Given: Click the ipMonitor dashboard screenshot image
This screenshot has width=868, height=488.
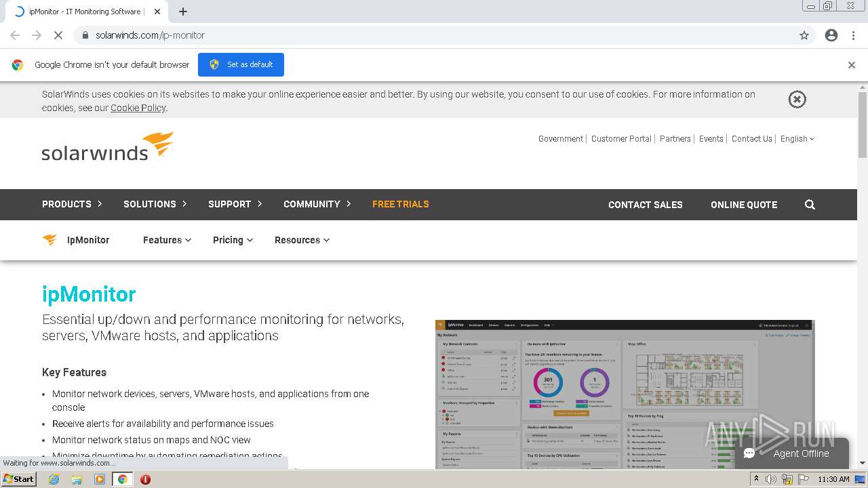Looking at the screenshot, I should (625, 394).
